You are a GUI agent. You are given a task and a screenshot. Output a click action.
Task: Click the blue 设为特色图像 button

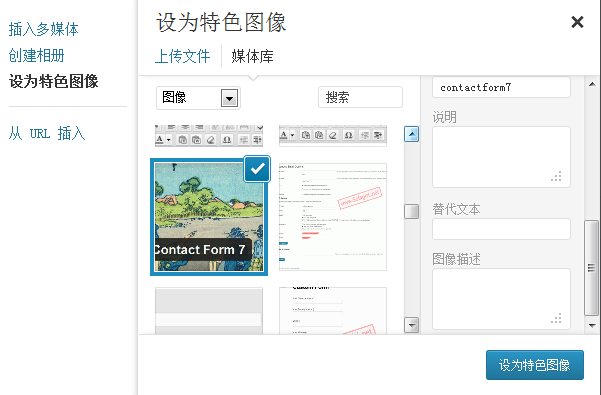(x=535, y=365)
